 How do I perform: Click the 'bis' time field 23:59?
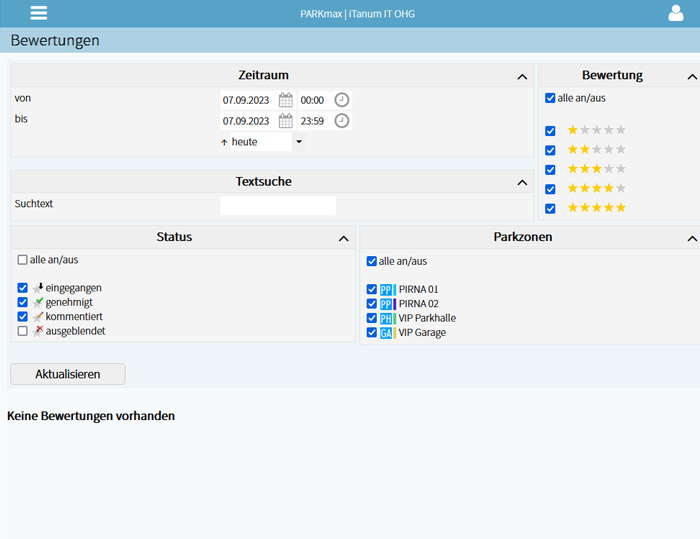315,121
